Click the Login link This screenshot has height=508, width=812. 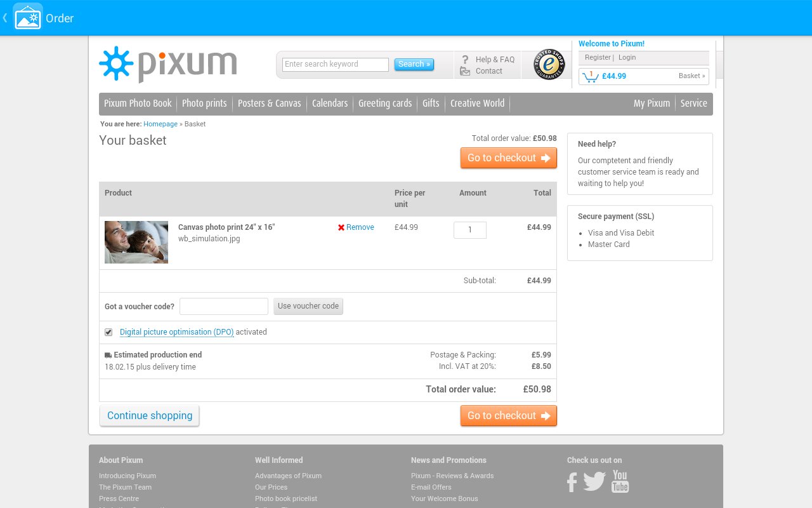[x=627, y=57]
